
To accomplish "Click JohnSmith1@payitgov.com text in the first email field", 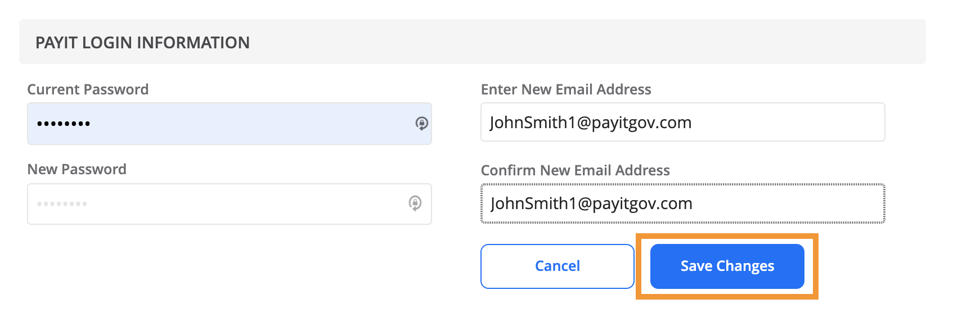I will (590, 123).
